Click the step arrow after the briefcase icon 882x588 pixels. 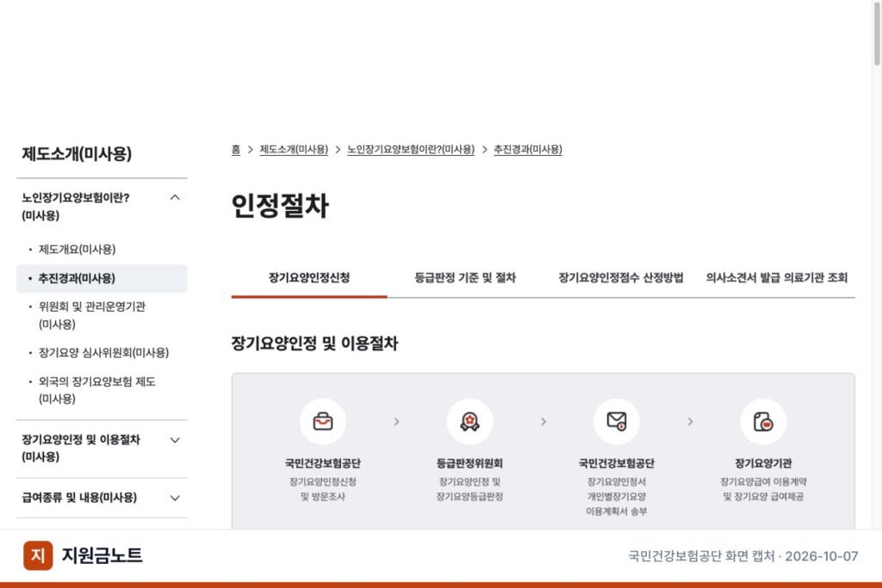coord(396,422)
